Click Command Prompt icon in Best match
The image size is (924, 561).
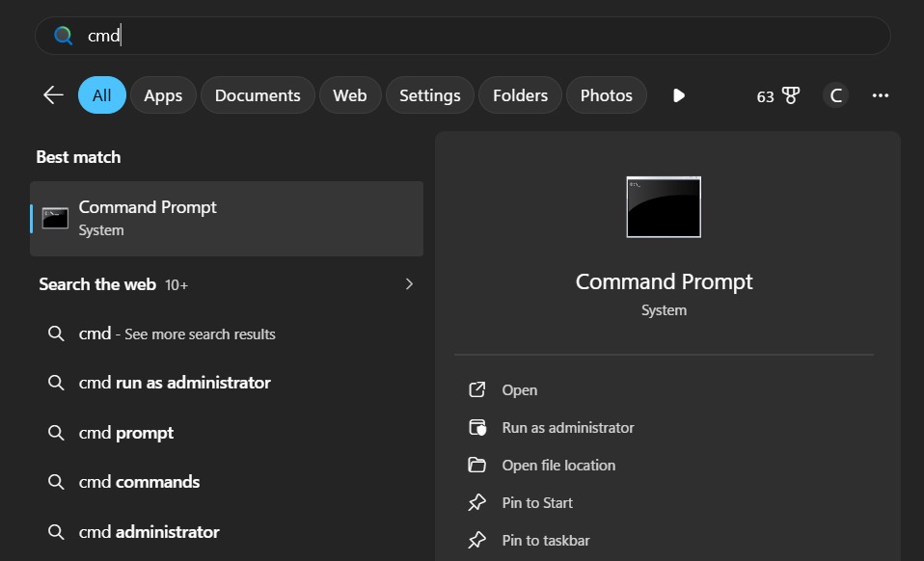click(x=55, y=219)
